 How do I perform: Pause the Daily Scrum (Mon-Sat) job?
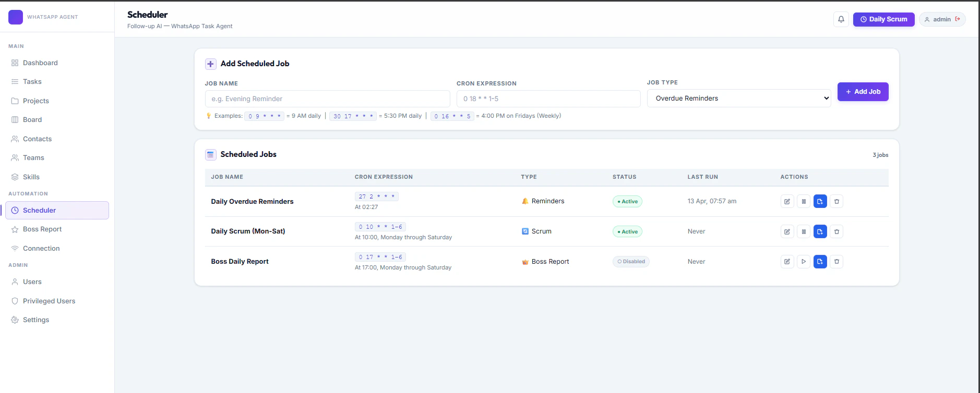pyautogui.click(x=804, y=231)
